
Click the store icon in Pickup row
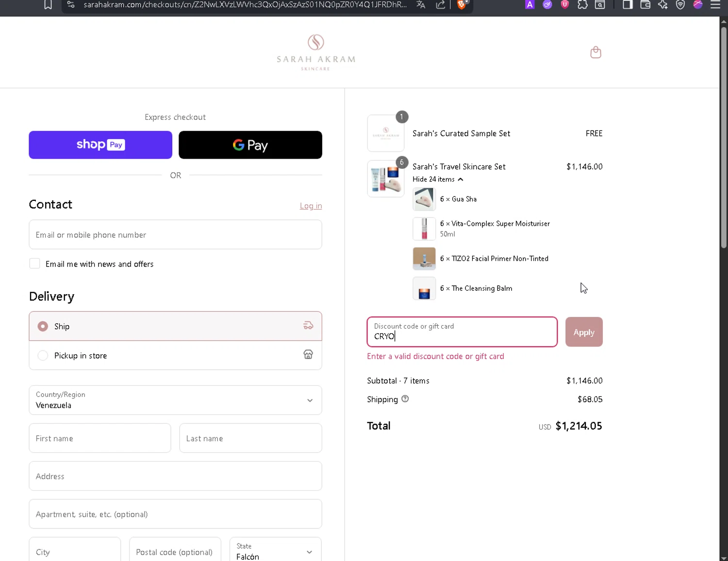(308, 355)
